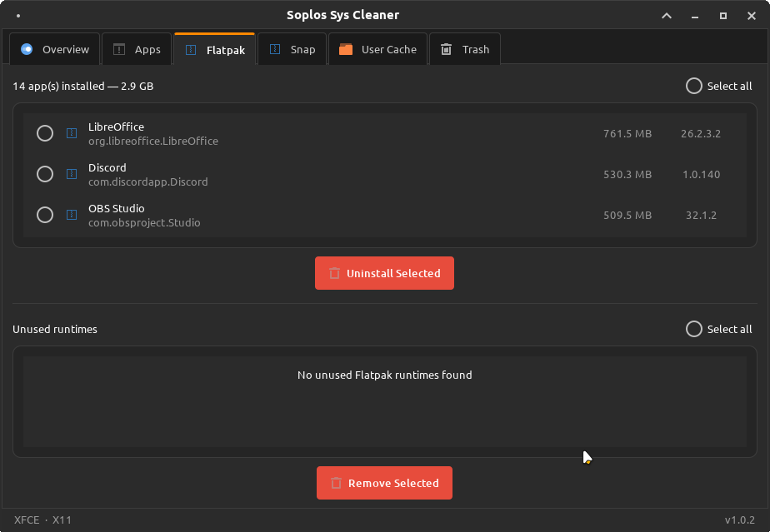Click the LibreOffice package icon
The image size is (770, 532).
72,133
